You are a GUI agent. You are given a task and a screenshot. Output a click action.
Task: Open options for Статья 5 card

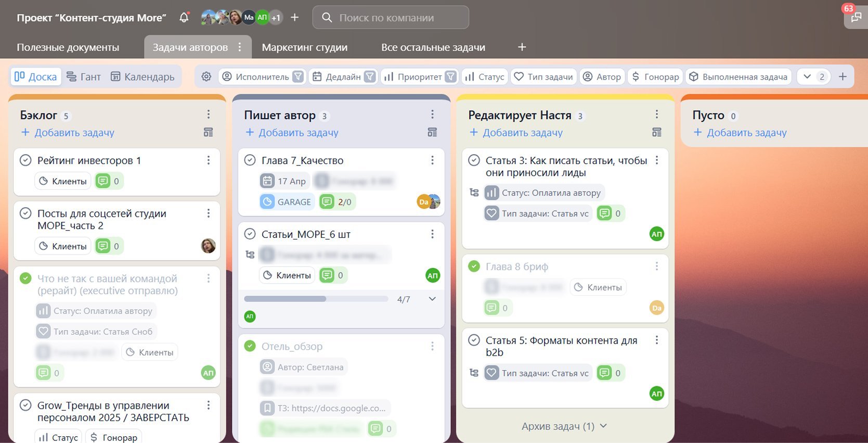click(657, 340)
